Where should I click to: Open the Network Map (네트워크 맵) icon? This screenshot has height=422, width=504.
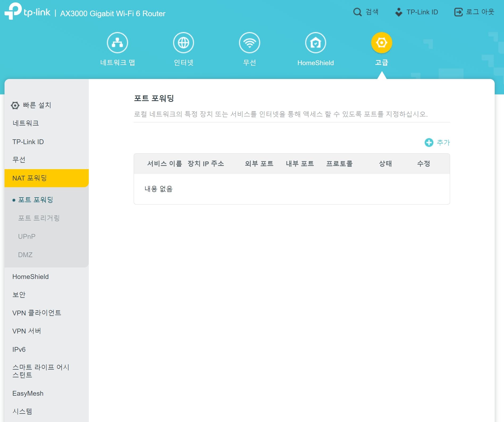tap(117, 43)
